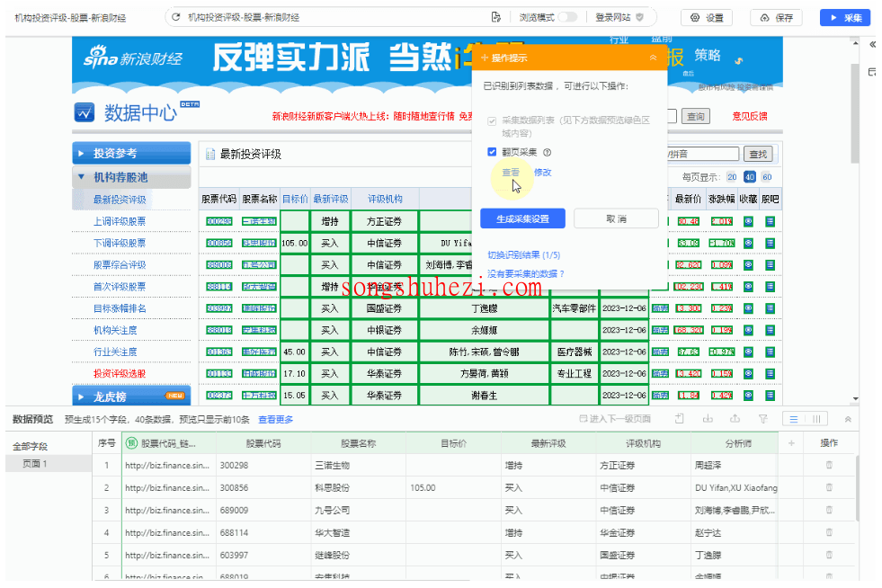This screenshot has width=882, height=588.
Task: Click the 拼音 search input field
Action: point(703,154)
